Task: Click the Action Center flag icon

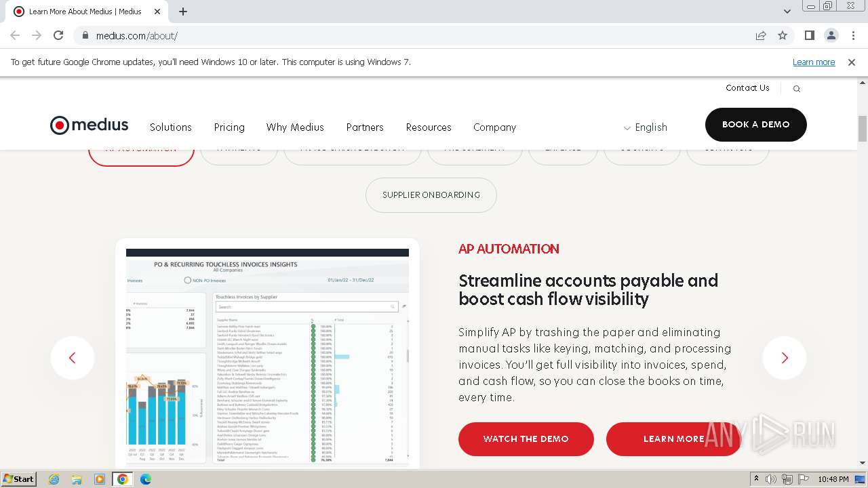Action: (803, 479)
